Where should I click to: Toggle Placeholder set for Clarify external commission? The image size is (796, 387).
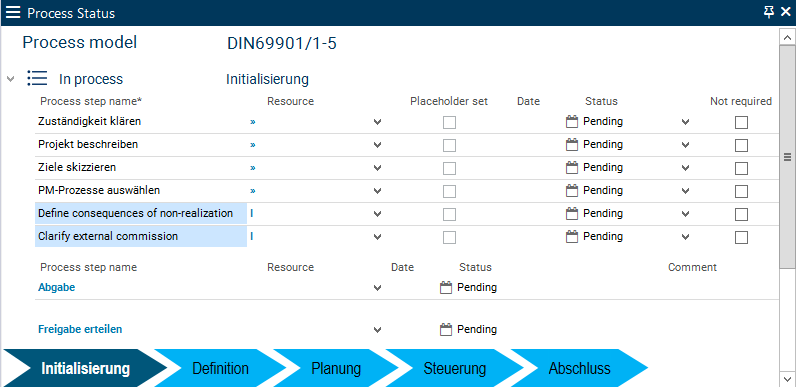(x=449, y=237)
